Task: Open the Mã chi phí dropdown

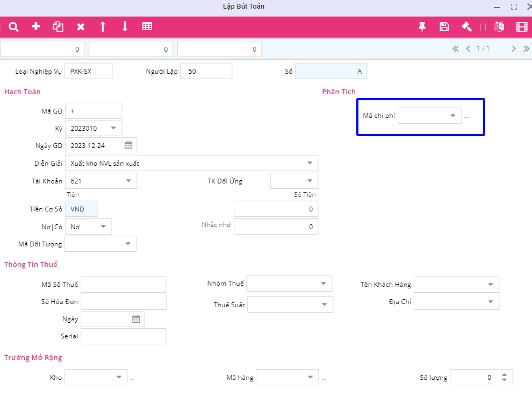Action: coord(452,116)
